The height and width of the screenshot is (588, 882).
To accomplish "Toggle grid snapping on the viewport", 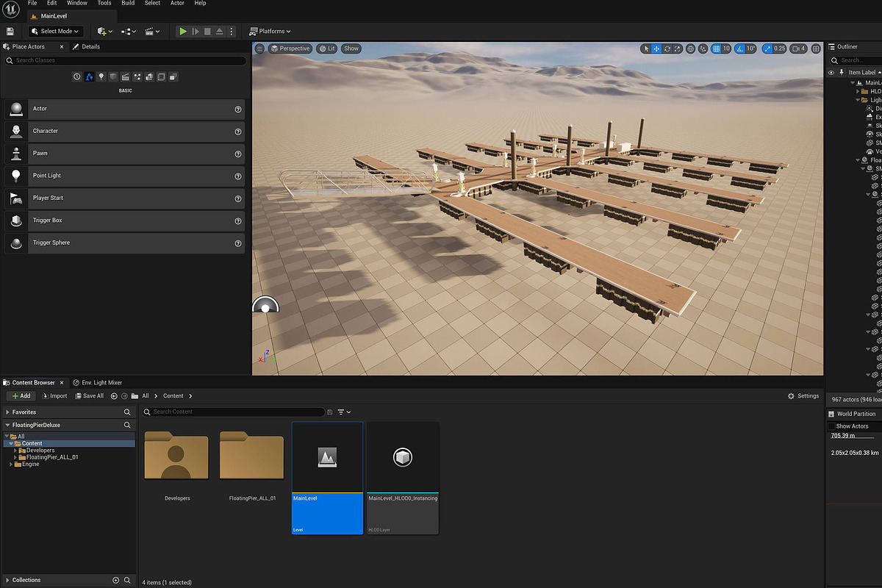I will pos(716,49).
